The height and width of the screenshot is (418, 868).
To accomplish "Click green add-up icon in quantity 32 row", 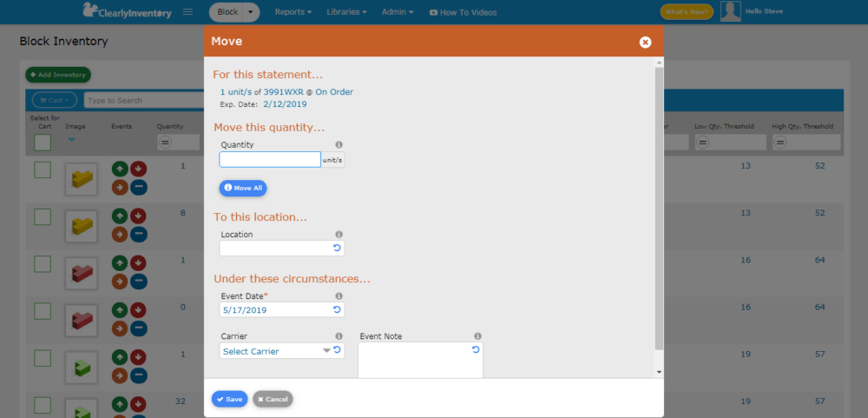I will pos(120,404).
